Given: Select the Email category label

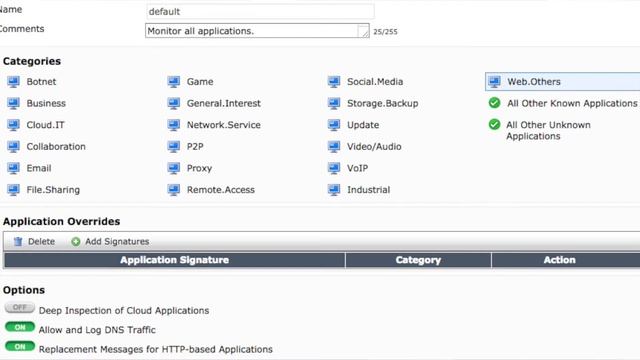Looking at the screenshot, I should pyautogui.click(x=39, y=168).
